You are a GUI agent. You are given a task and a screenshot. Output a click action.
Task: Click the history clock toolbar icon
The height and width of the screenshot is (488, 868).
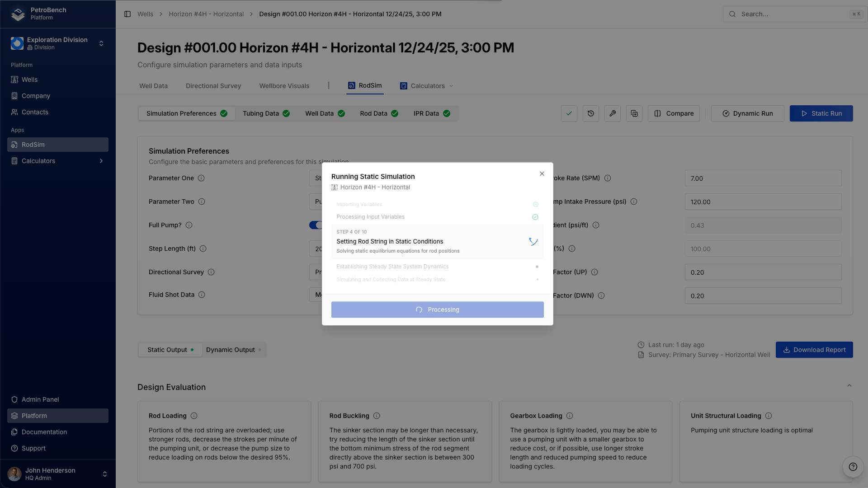pyautogui.click(x=590, y=113)
